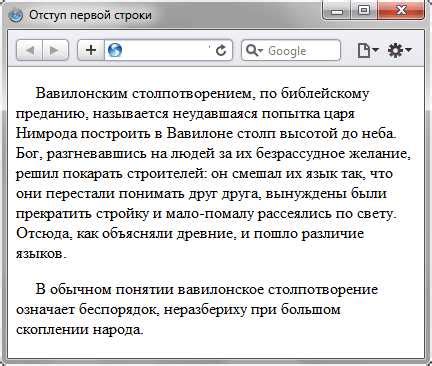432x366 pixels.
Task: Click the word 'желание' in the text
Action: pos(379,154)
